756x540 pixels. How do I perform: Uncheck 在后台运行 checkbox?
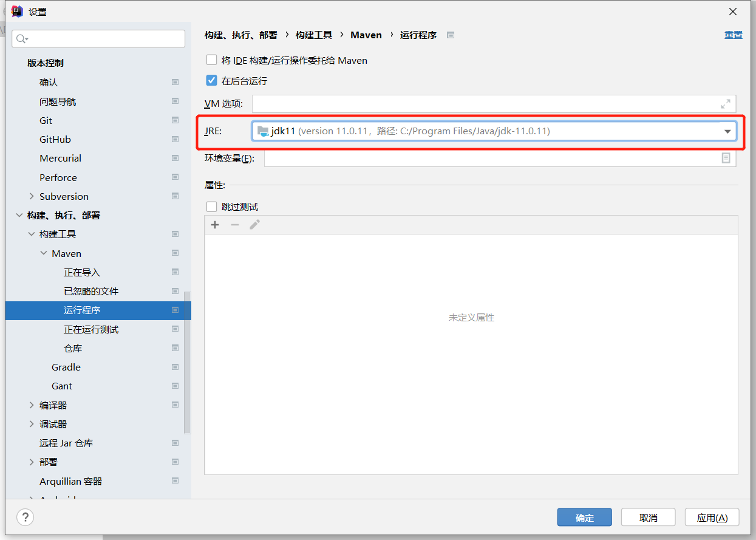(x=211, y=80)
